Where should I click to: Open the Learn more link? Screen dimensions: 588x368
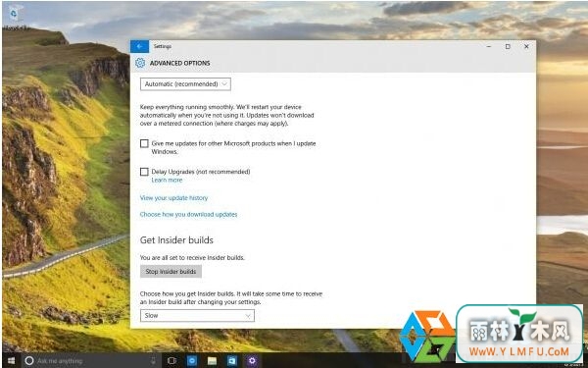click(167, 181)
